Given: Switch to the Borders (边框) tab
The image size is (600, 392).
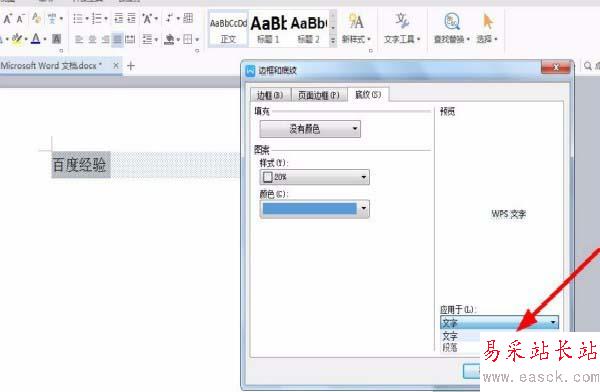Looking at the screenshot, I should pyautogui.click(x=270, y=95).
